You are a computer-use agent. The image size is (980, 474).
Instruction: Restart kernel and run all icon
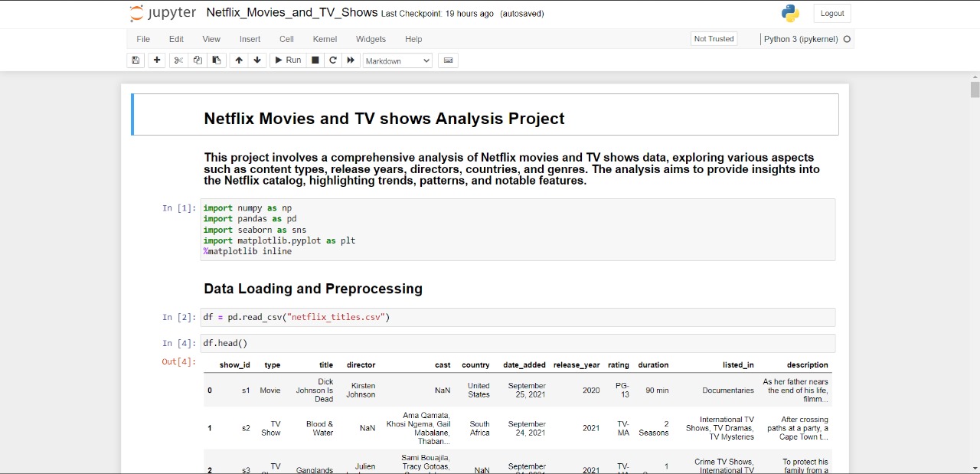[351, 60]
